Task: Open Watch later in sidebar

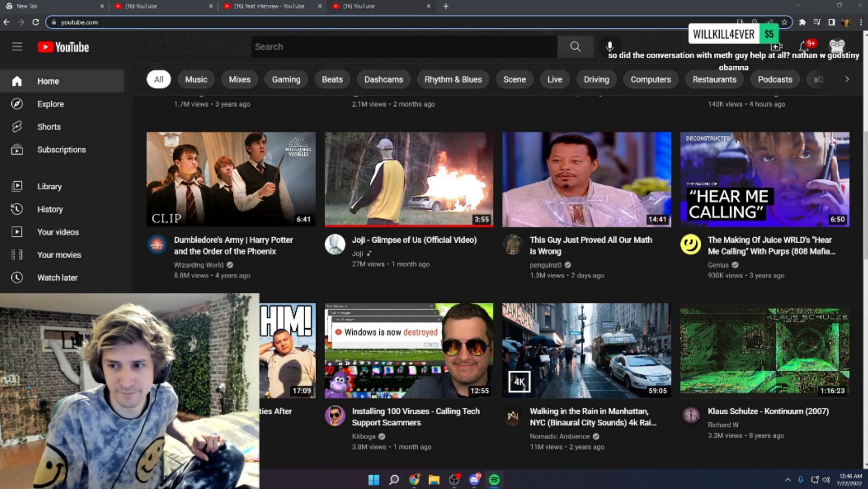Action: pos(62,278)
